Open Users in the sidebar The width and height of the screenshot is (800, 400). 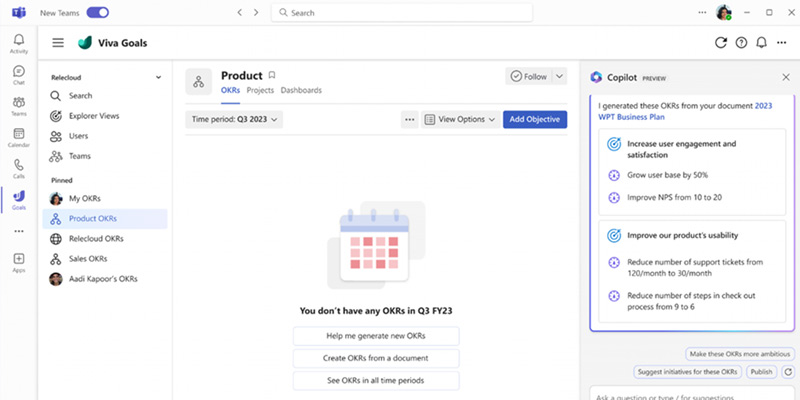106,136
